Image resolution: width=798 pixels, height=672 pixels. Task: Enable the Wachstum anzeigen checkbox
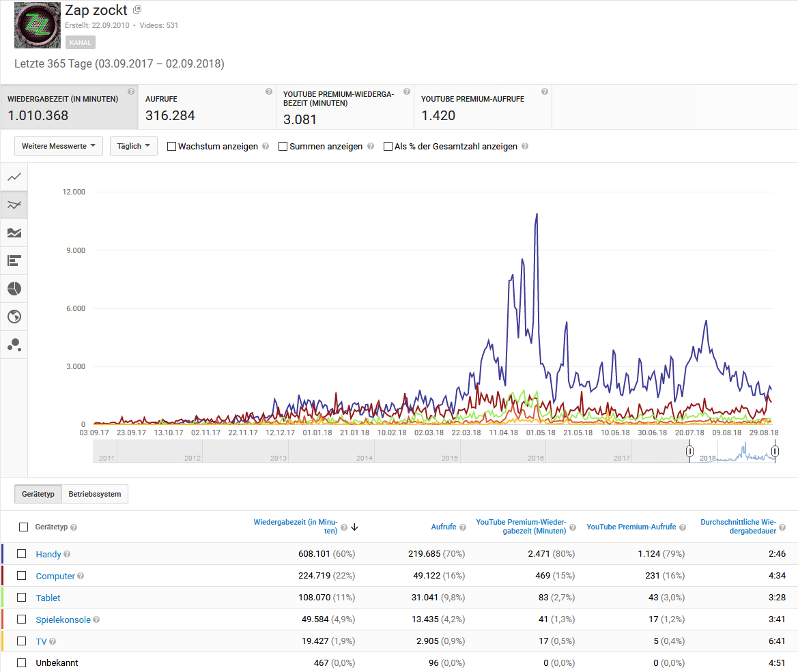pos(172,146)
